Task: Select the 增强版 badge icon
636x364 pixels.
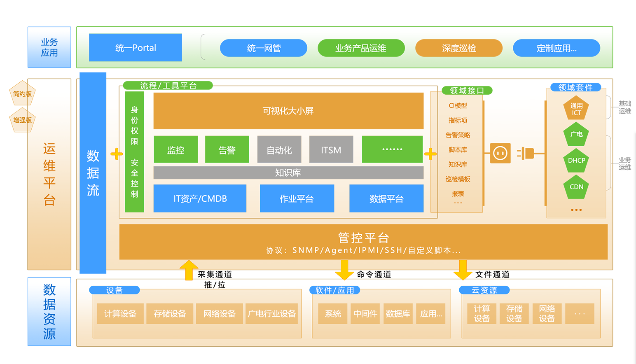Action: pos(22,120)
